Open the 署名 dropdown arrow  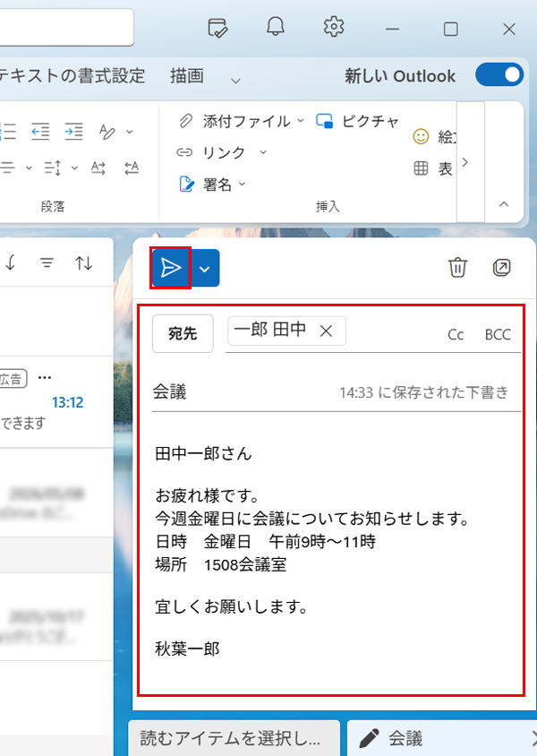pyautogui.click(x=242, y=184)
